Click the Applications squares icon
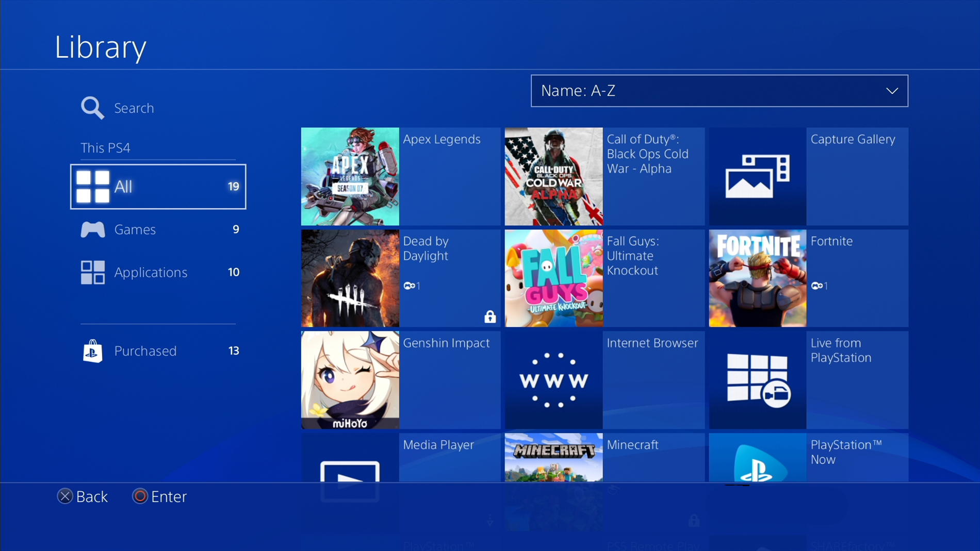 click(x=93, y=272)
